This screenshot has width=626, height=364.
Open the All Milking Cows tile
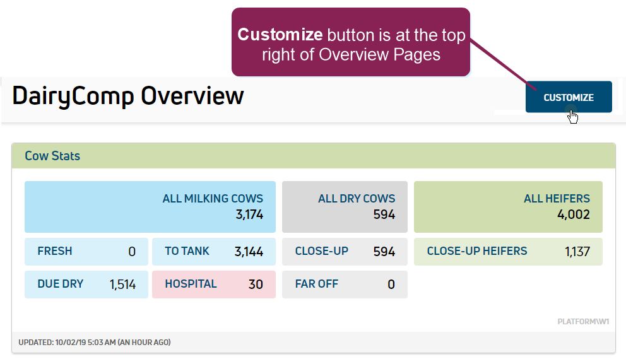[x=150, y=207]
